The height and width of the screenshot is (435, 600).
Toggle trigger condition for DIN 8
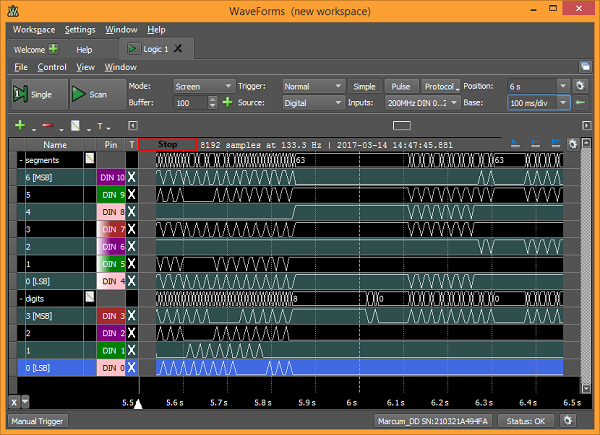point(132,212)
